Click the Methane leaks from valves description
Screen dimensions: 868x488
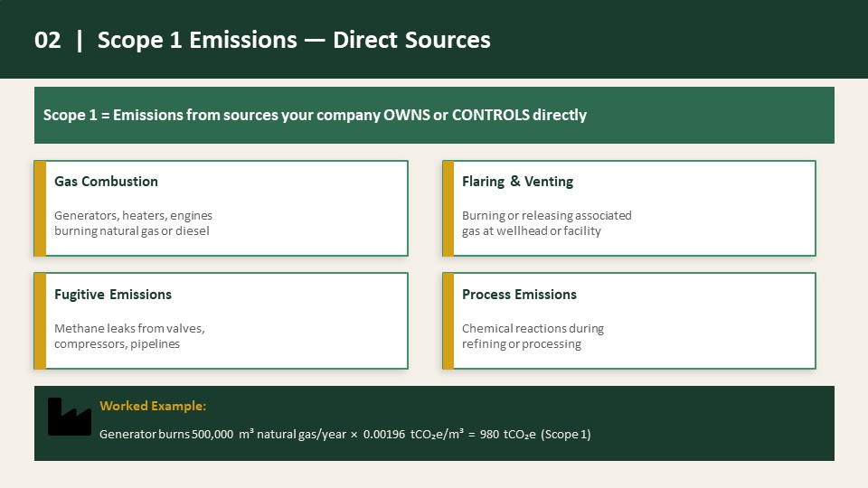coord(129,336)
